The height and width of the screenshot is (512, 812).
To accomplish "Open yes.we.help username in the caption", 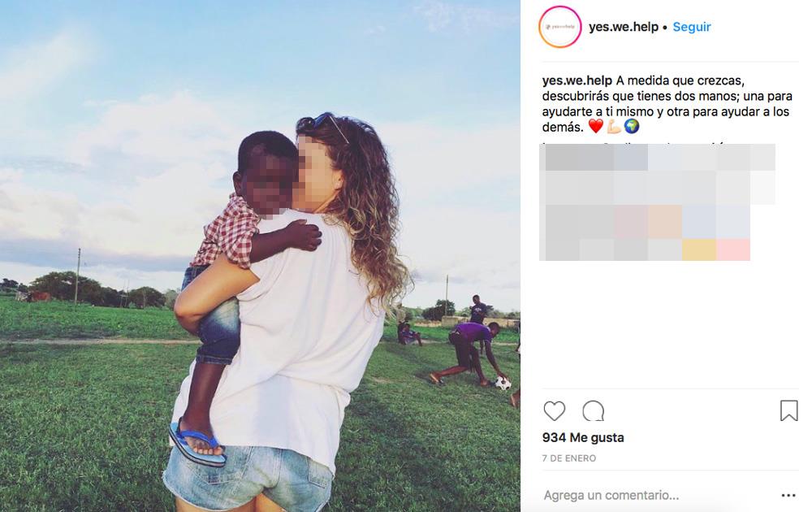I will coord(577,80).
